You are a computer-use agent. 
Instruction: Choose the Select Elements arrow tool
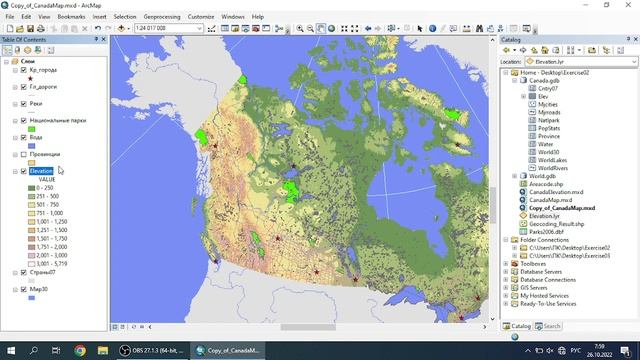coord(420,29)
